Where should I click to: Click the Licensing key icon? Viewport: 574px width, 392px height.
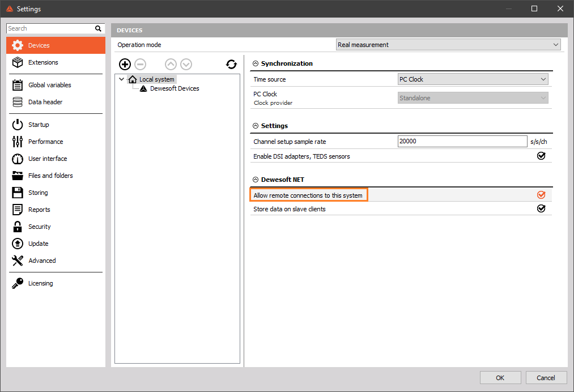pyautogui.click(x=17, y=283)
